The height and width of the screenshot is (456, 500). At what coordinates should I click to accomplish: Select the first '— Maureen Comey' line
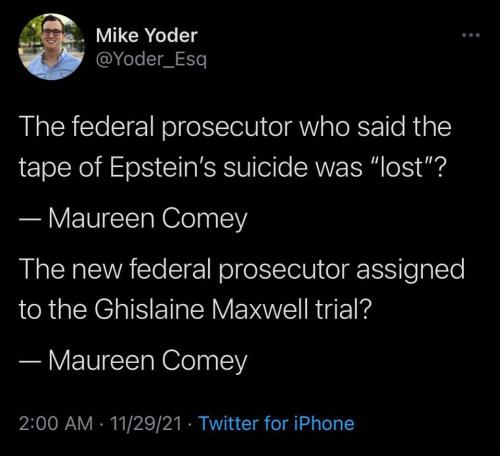pyautogui.click(x=133, y=219)
